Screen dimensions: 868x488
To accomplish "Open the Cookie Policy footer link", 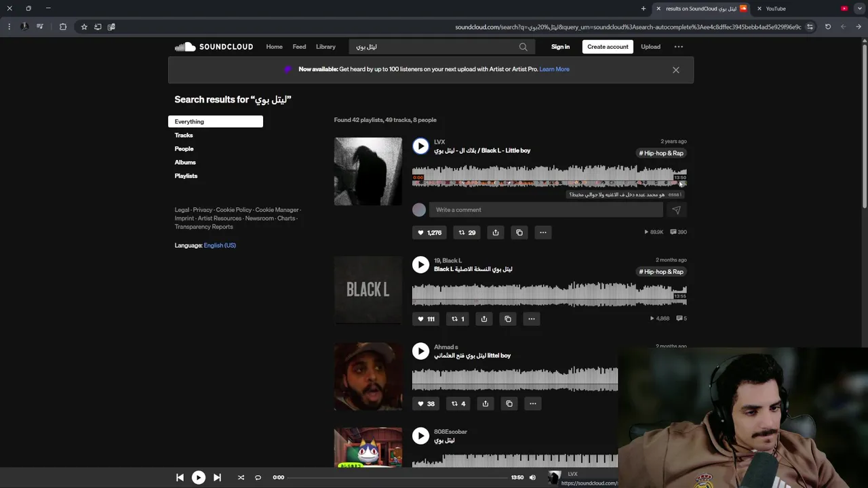I will pos(233,210).
